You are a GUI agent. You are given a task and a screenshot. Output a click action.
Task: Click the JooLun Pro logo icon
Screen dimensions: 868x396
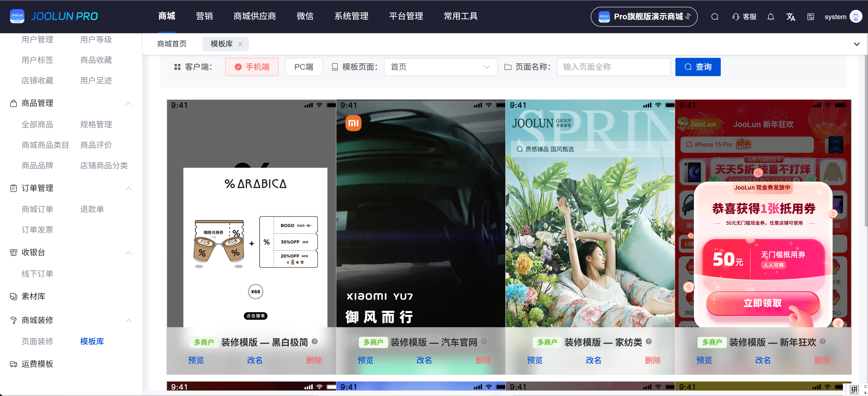coord(17,16)
